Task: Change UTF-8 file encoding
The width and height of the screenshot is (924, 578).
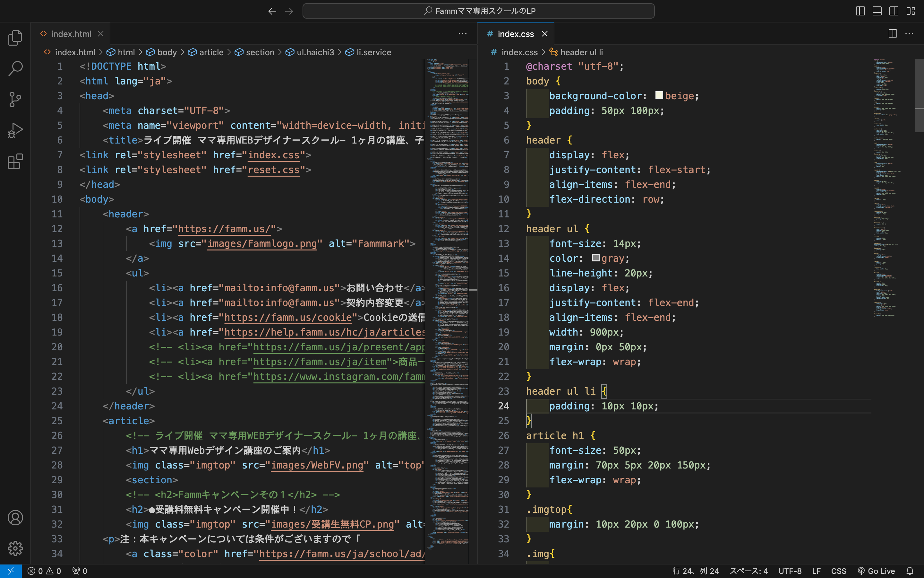Action: pyautogui.click(x=790, y=571)
